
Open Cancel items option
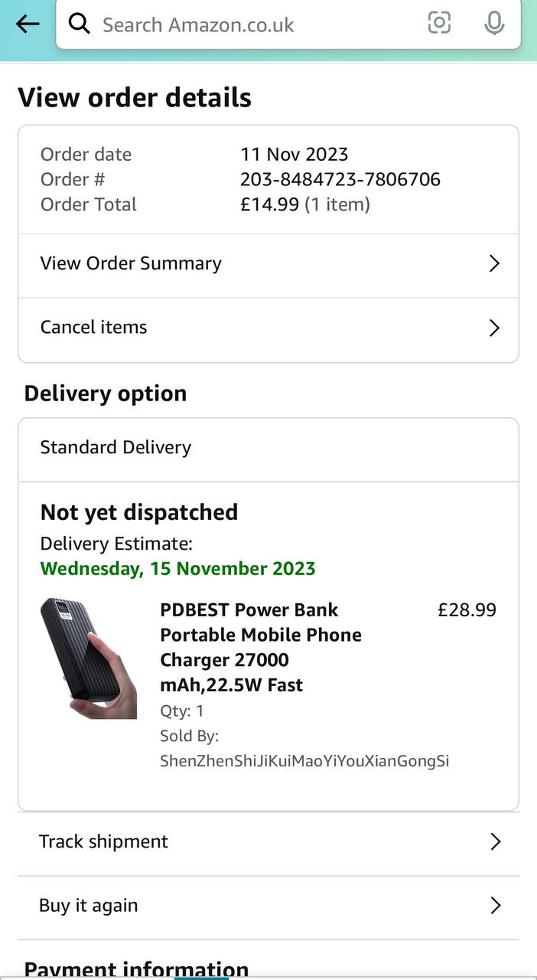[x=93, y=328]
